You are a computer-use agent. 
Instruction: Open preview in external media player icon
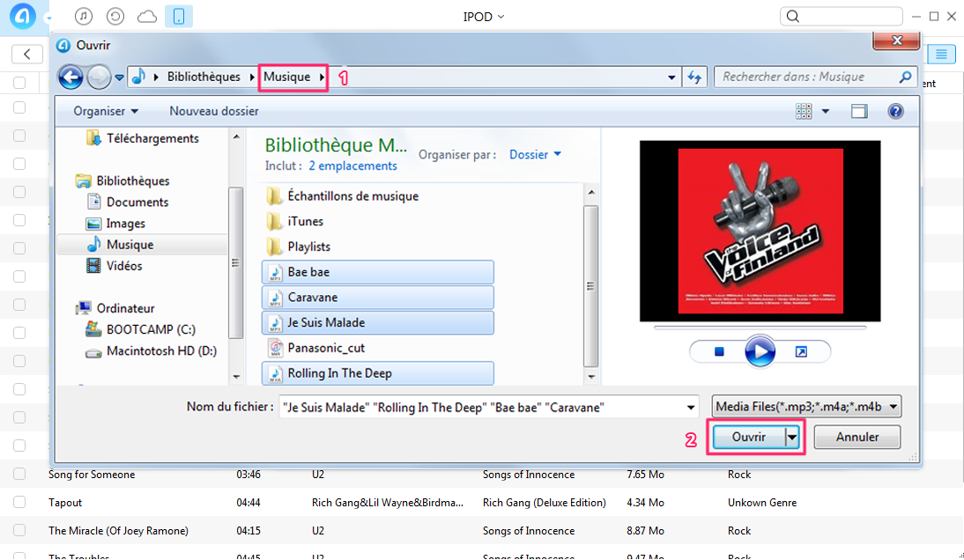click(x=801, y=352)
